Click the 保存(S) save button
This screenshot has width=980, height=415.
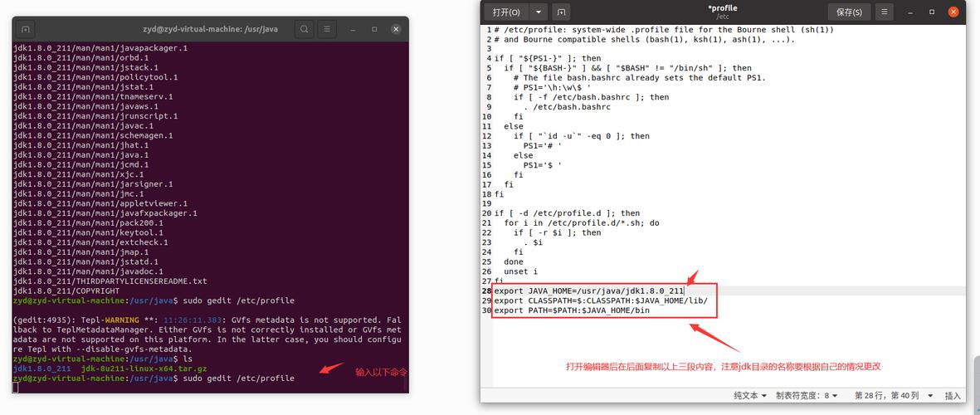850,12
